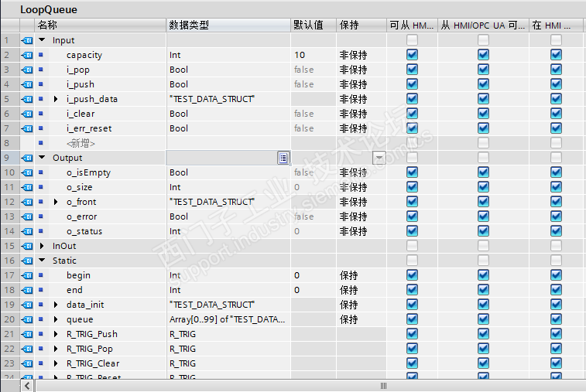The width and height of the screenshot is (586, 392).
Task: Click the tag icon beside i_push
Action: click(27, 85)
